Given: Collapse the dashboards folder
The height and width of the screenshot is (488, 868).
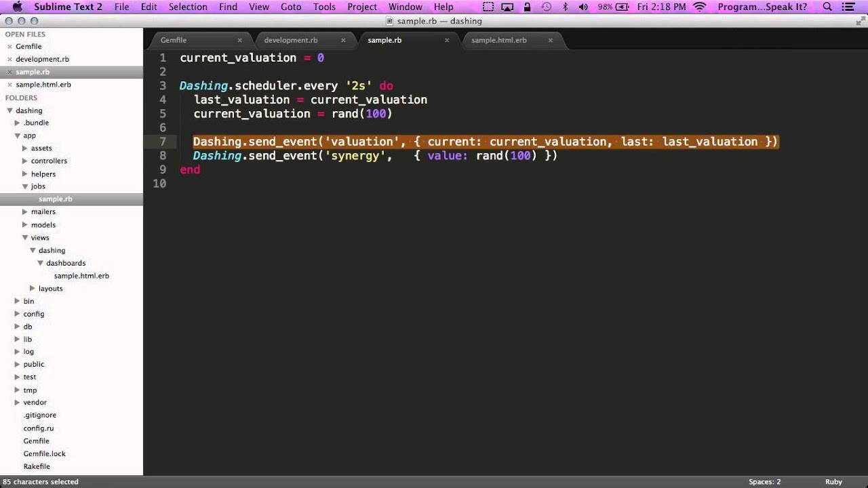Looking at the screenshot, I should (x=41, y=263).
